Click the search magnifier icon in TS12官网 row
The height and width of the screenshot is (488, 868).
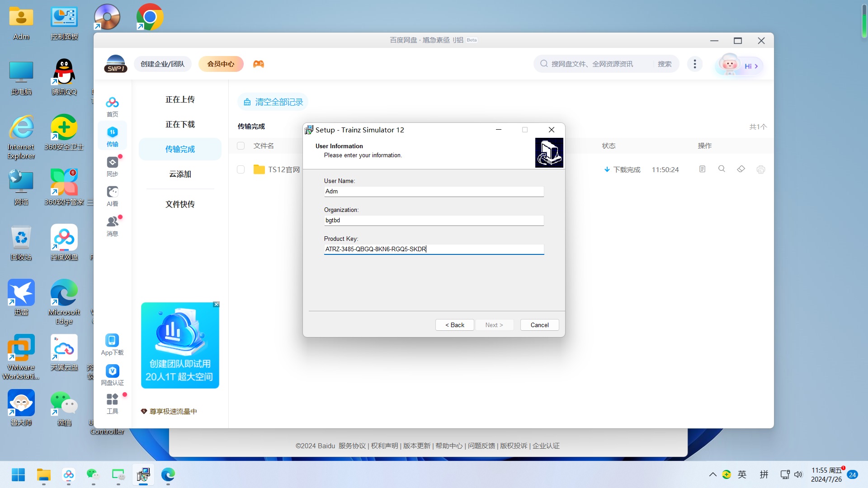tap(722, 169)
